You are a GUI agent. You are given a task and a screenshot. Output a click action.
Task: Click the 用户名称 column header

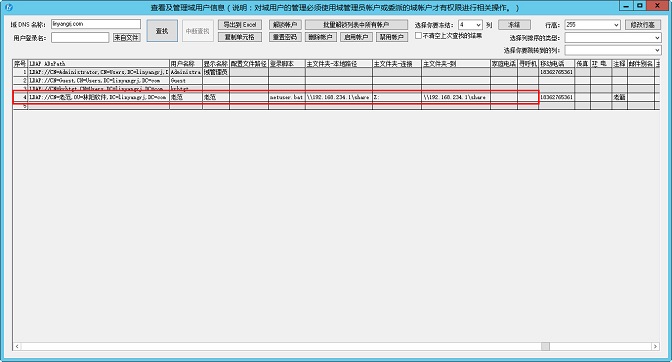[186, 64]
